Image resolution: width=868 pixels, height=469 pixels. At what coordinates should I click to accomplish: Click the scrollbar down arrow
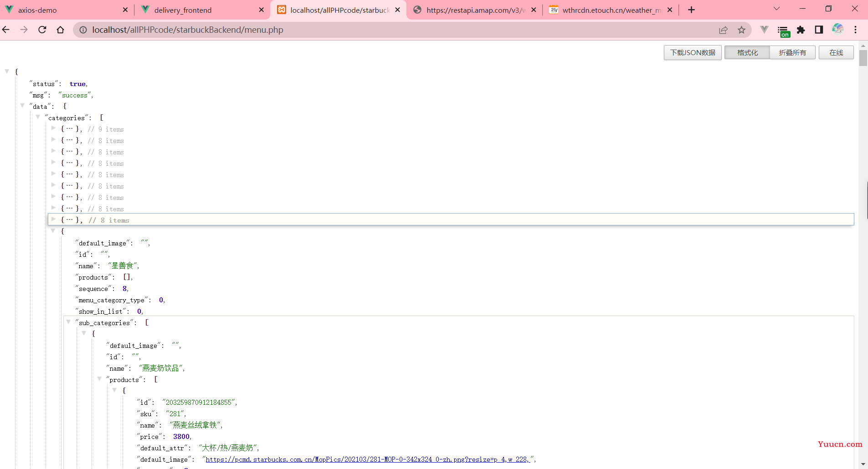click(863, 464)
